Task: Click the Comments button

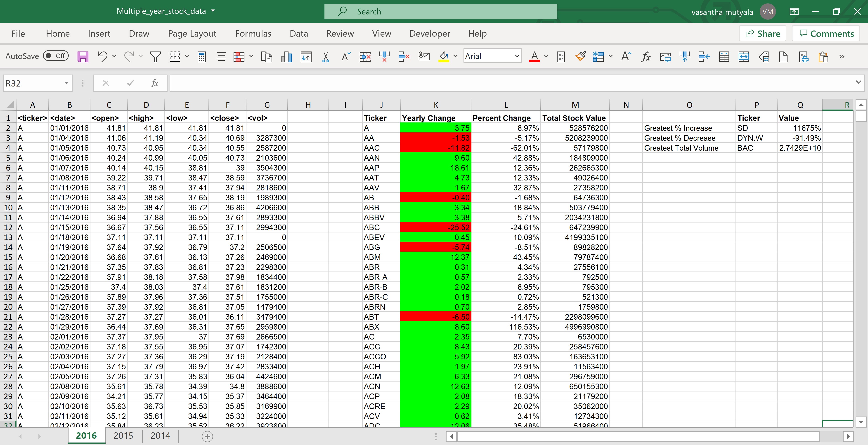Action: tap(826, 34)
